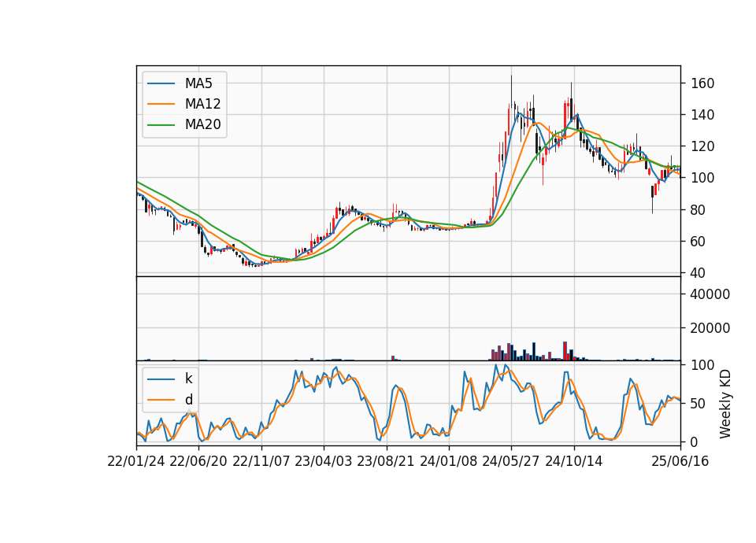This screenshot has width=756, height=543.
Task: Click the green MA20 legend line sample
Action: (161, 125)
